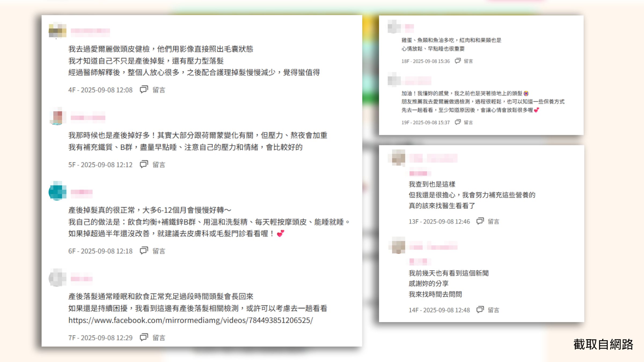Screen dimensions: 644x362
Task: Click the blurred username on 5F comment
Action: pos(88,117)
